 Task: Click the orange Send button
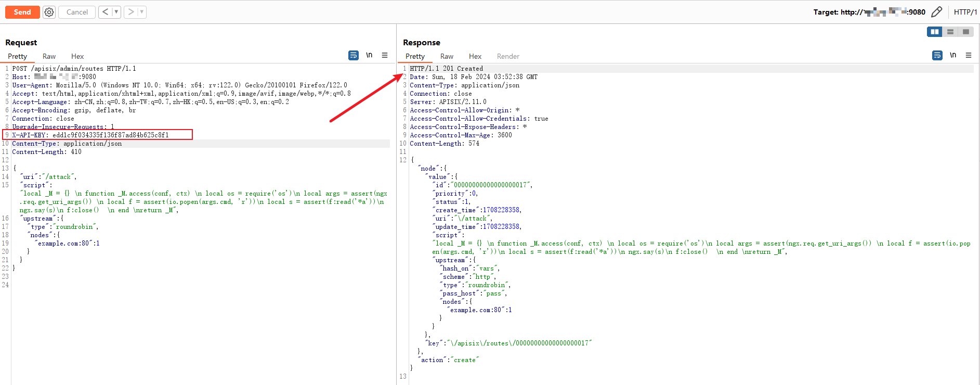click(22, 12)
